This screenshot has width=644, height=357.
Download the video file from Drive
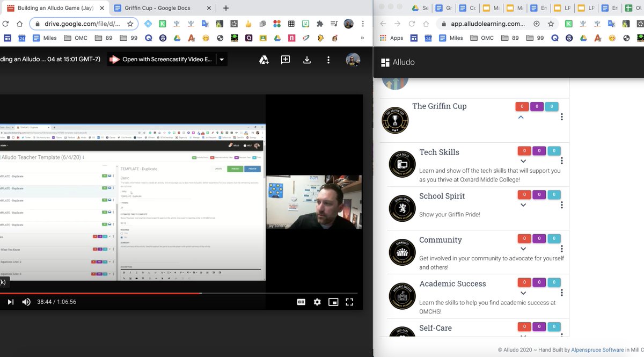point(307,60)
